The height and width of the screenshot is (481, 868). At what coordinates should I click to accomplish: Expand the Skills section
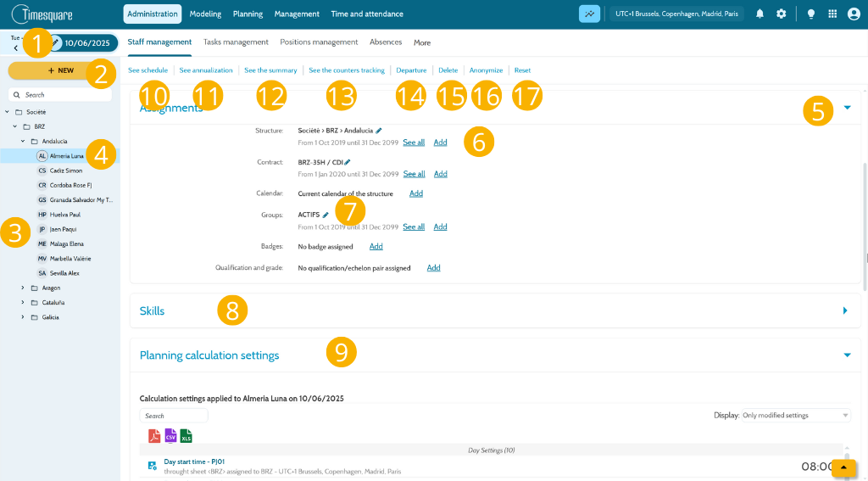[x=845, y=310]
